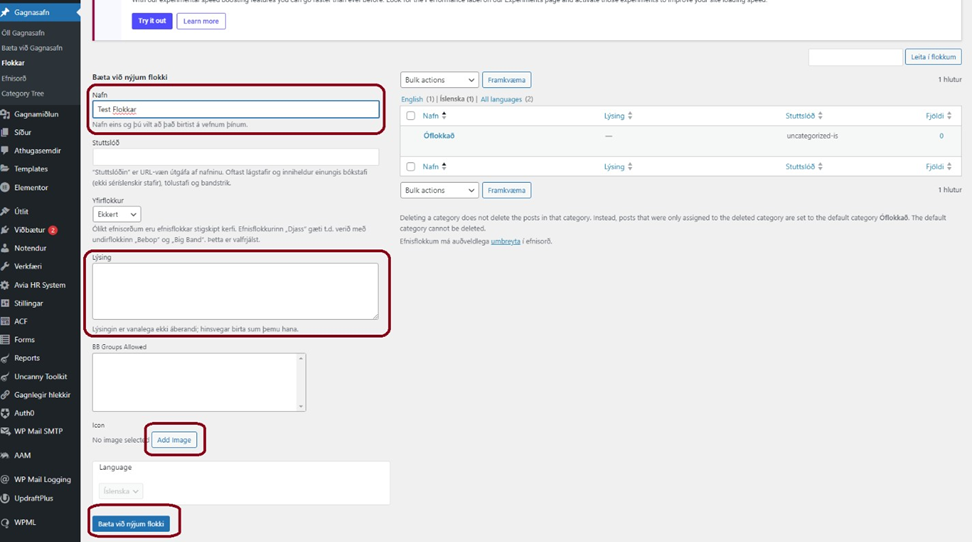Click the Verkfæri tools icon
Image resolution: width=972 pixels, height=542 pixels.
(6, 267)
